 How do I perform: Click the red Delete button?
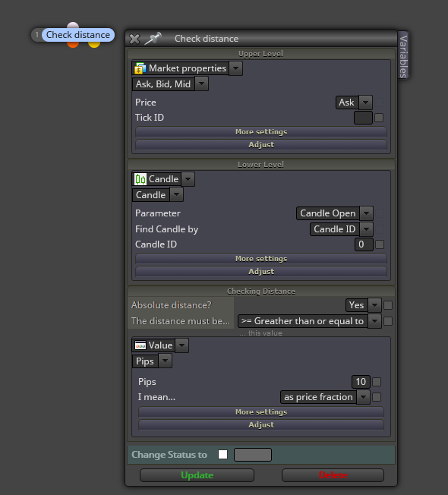(x=333, y=475)
